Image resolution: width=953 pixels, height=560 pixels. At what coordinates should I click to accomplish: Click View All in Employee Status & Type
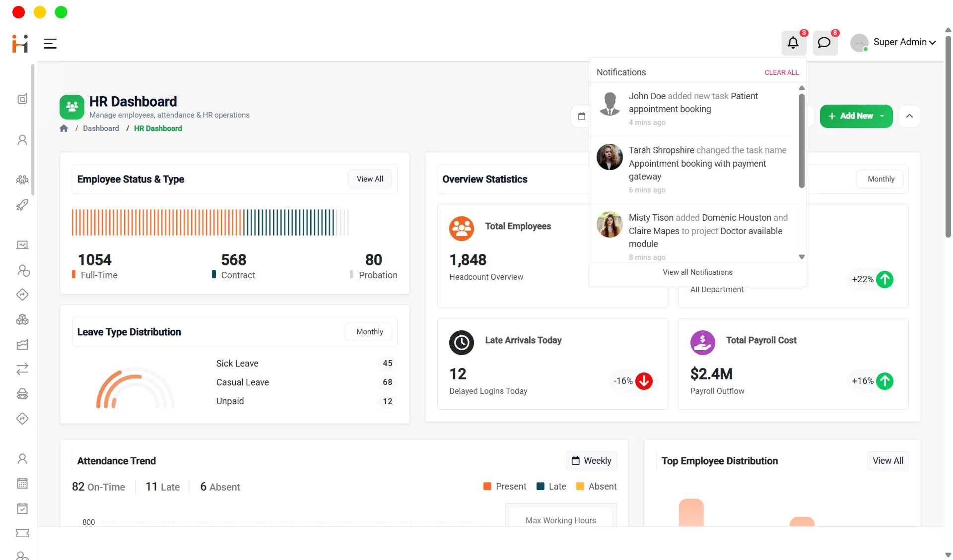(370, 179)
